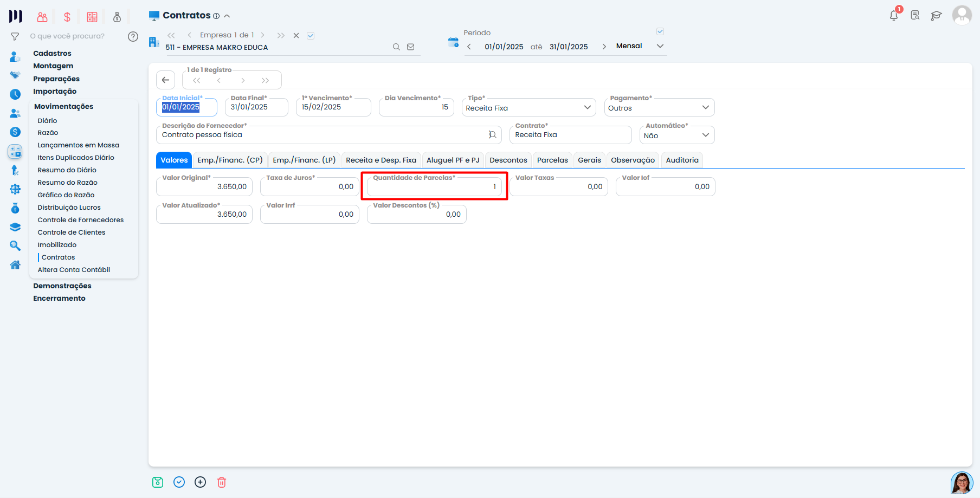
Task: Click the blue confirm checkmark icon
Action: [179, 482]
